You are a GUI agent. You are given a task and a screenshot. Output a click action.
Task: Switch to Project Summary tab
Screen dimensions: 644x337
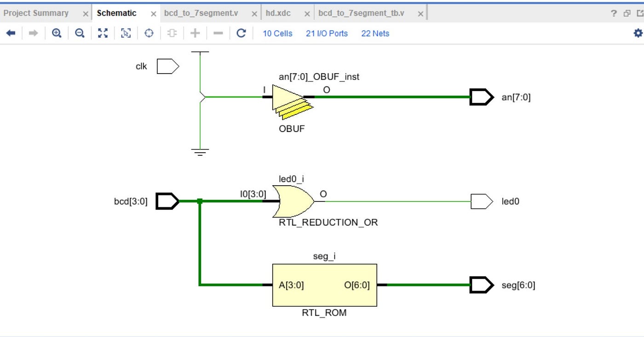click(36, 13)
